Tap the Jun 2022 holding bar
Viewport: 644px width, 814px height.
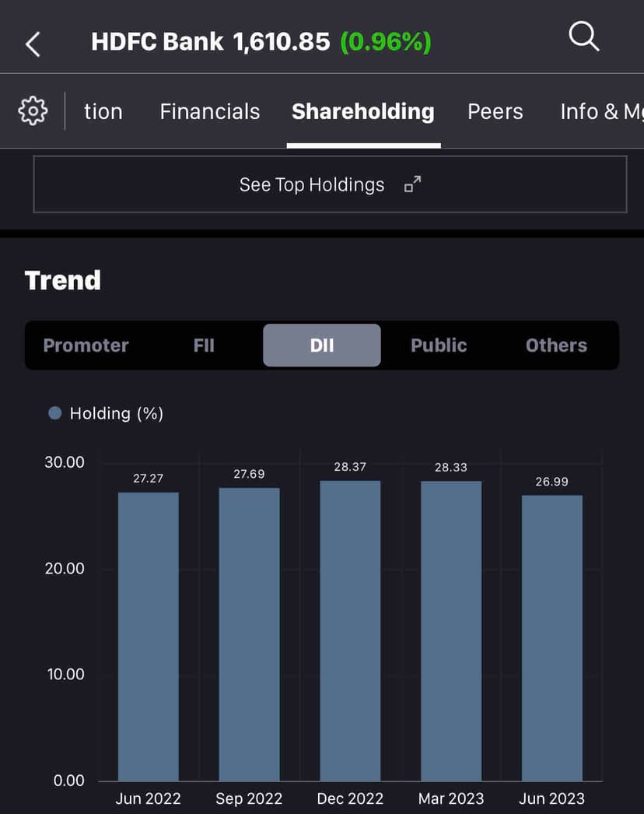148,637
